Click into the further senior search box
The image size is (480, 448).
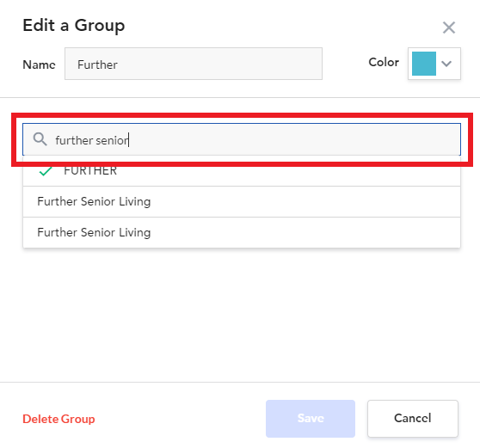point(242,139)
